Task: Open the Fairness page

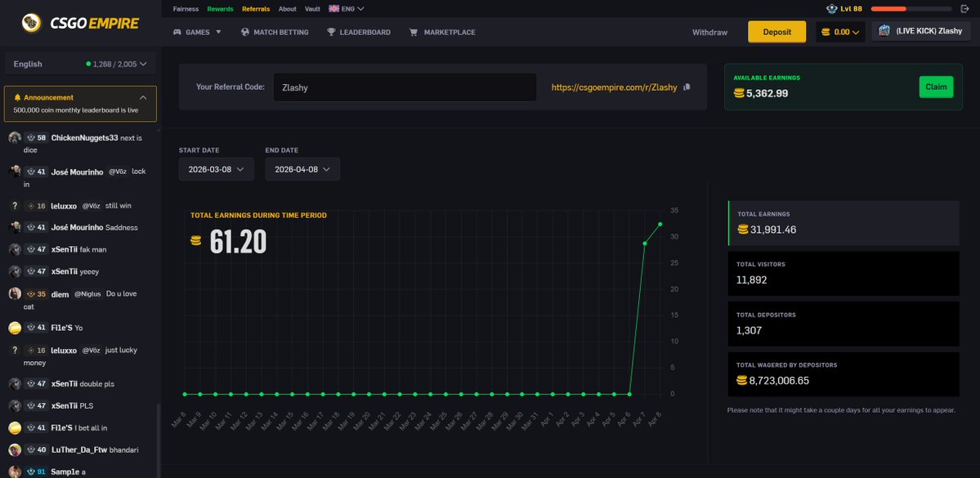Action: (x=186, y=9)
